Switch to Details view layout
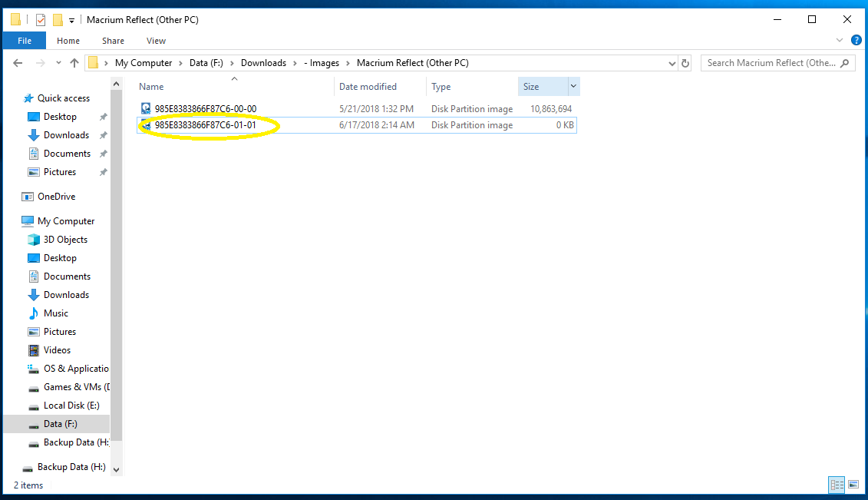This screenshot has height=500, width=868. (837, 485)
